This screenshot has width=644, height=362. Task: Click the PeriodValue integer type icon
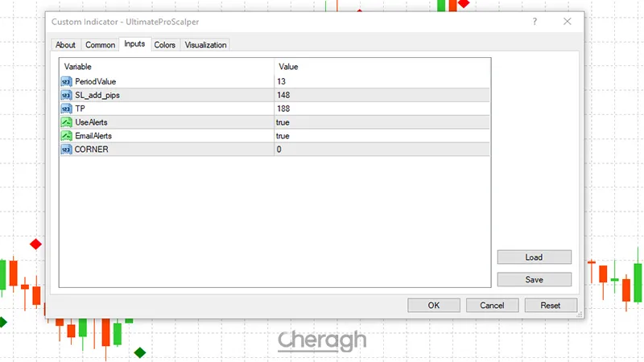click(66, 82)
